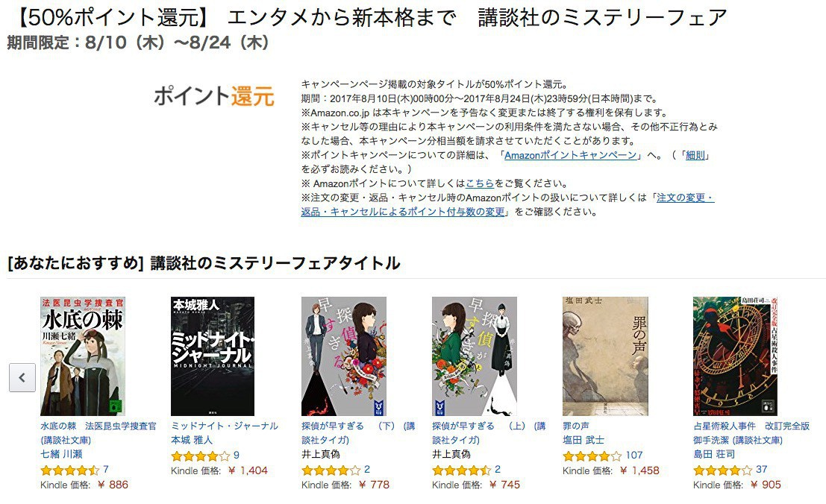Select the 探偵が早すぎる (上) cover image
Screen dimensions: 826x504
(x=474, y=356)
